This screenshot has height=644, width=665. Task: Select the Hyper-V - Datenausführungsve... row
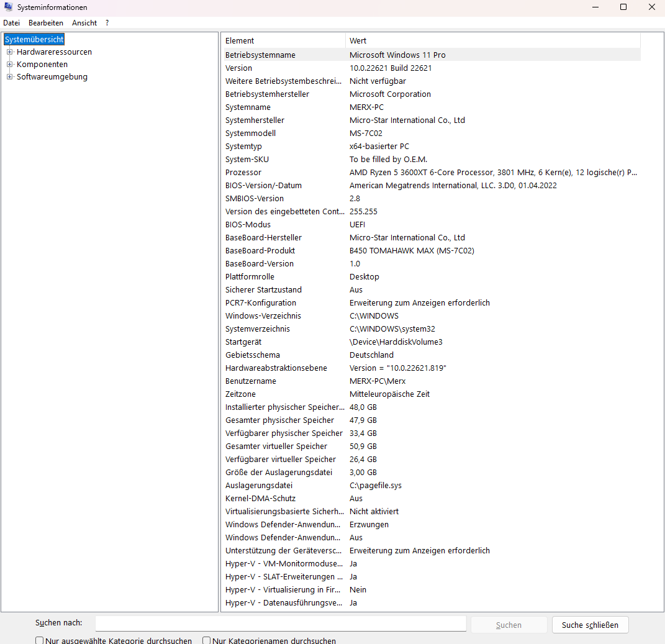click(432, 603)
